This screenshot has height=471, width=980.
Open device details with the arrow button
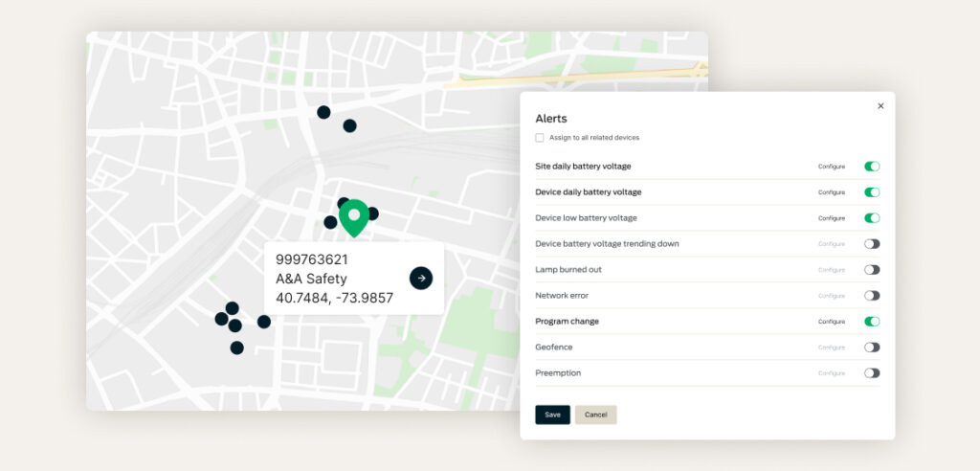tap(421, 279)
